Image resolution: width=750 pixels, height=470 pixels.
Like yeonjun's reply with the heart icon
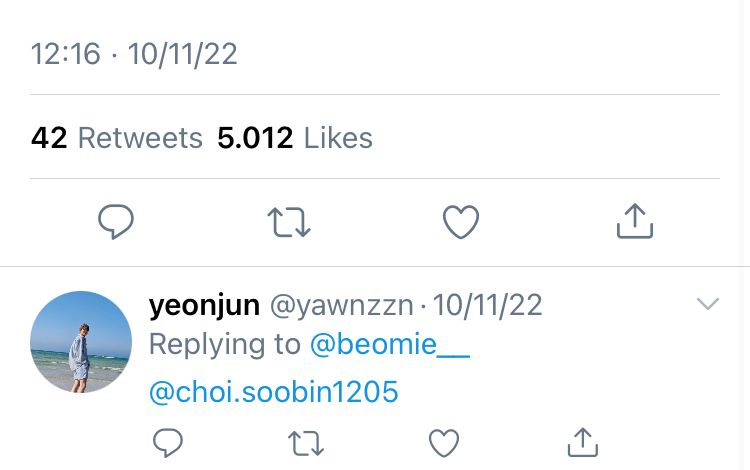point(443,441)
